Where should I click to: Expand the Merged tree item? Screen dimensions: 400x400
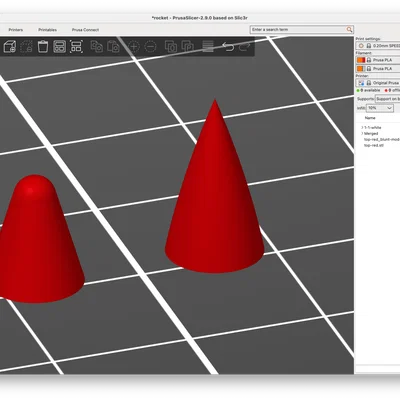point(362,133)
